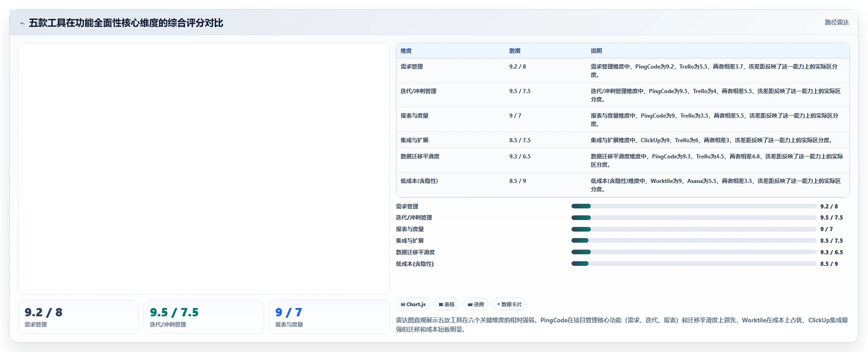The height and width of the screenshot is (352, 868).
Task: Open the 9.2 / 8 需求管理 stat card
Action: pyautogui.click(x=78, y=317)
